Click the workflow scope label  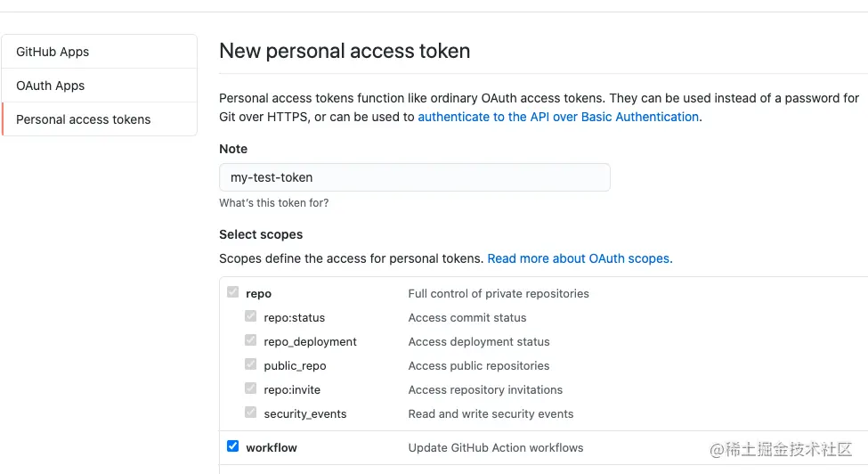[x=272, y=447]
